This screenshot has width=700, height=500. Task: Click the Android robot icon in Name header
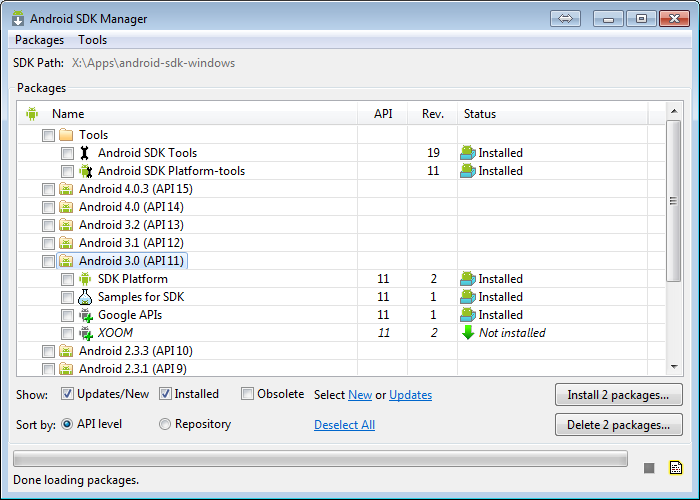(x=32, y=114)
